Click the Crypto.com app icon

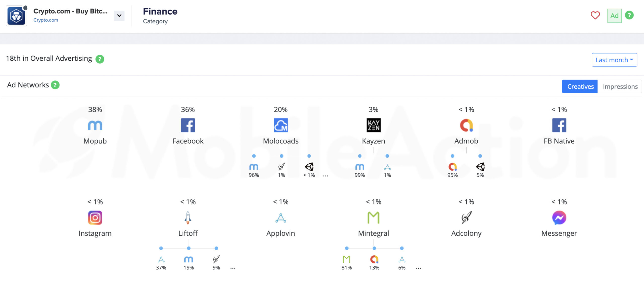click(x=16, y=16)
